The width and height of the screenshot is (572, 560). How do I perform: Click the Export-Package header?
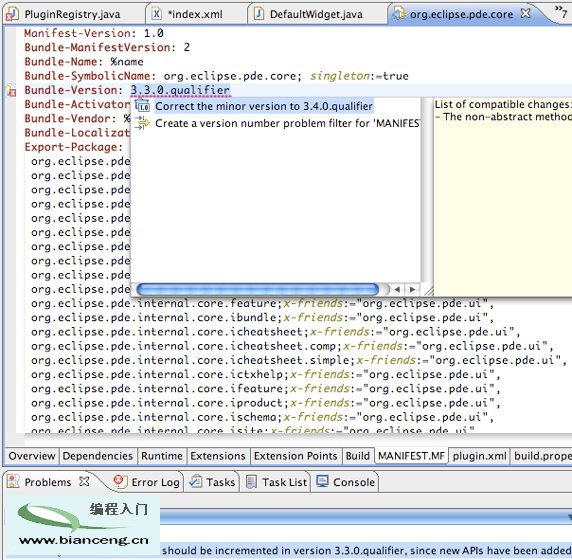73,147
